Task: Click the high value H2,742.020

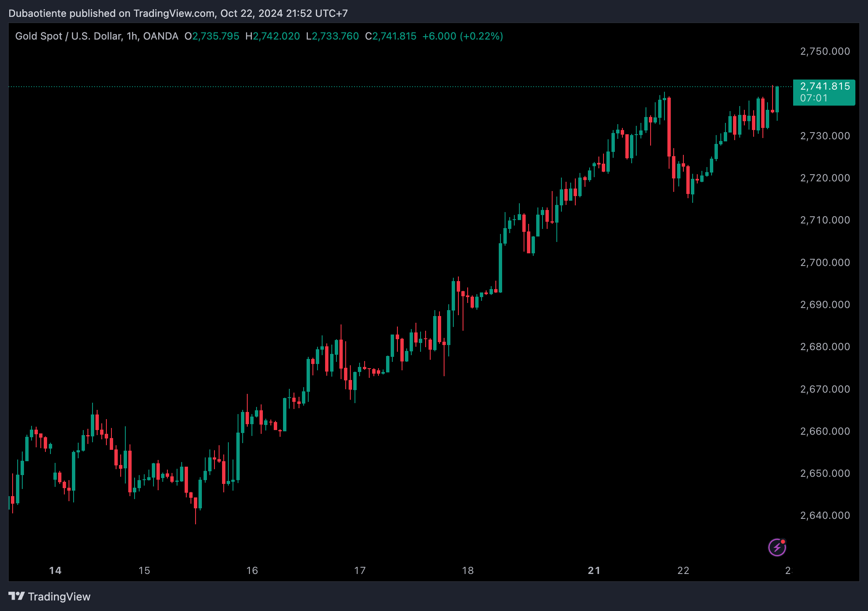Action: [x=273, y=36]
